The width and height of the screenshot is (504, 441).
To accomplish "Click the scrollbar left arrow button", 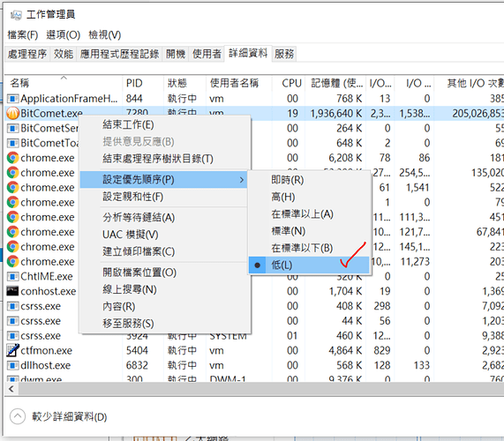I will 11,389.
